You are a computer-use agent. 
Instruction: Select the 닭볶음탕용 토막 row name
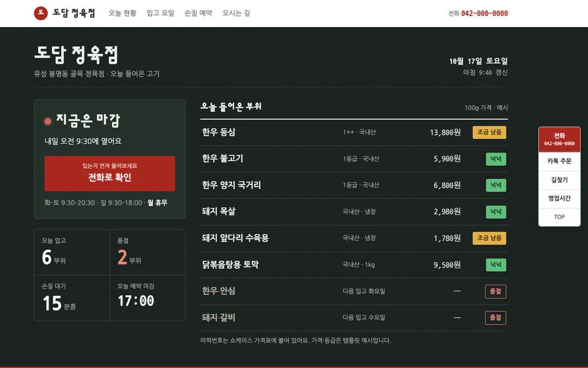231,264
